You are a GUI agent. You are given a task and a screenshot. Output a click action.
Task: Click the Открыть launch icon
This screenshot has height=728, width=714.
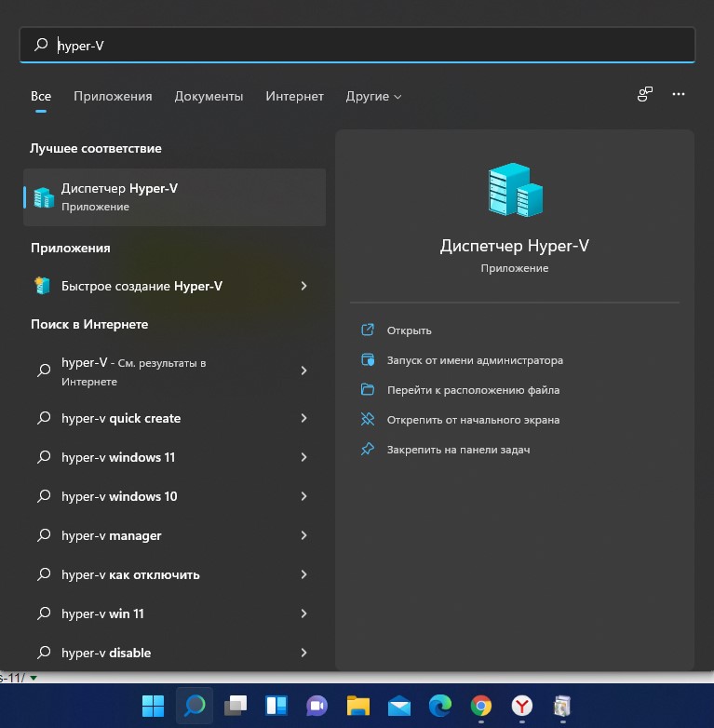click(x=368, y=330)
